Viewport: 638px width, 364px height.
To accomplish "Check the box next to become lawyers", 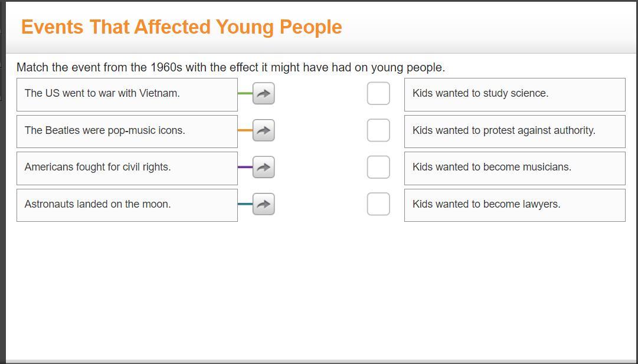I will pos(378,204).
